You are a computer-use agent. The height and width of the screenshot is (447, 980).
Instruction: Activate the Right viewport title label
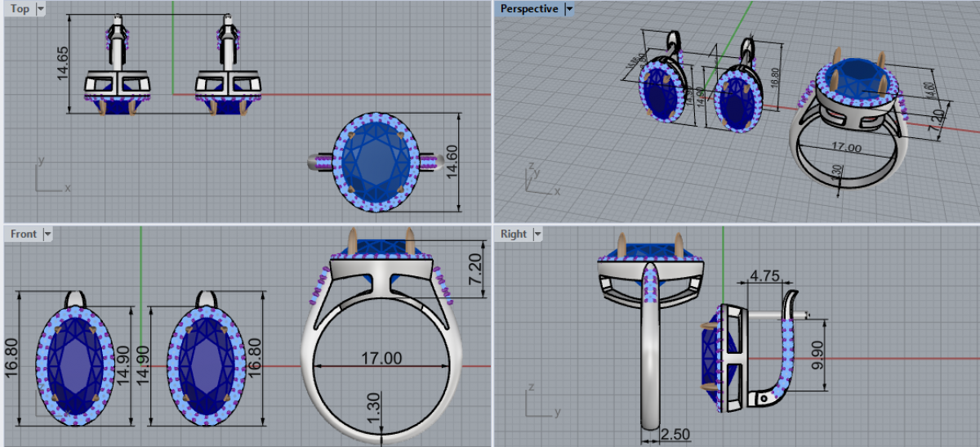(514, 234)
